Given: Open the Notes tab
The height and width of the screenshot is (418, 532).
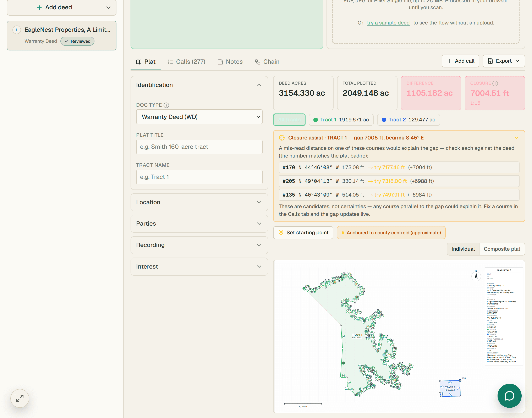Looking at the screenshot, I should [x=230, y=62].
